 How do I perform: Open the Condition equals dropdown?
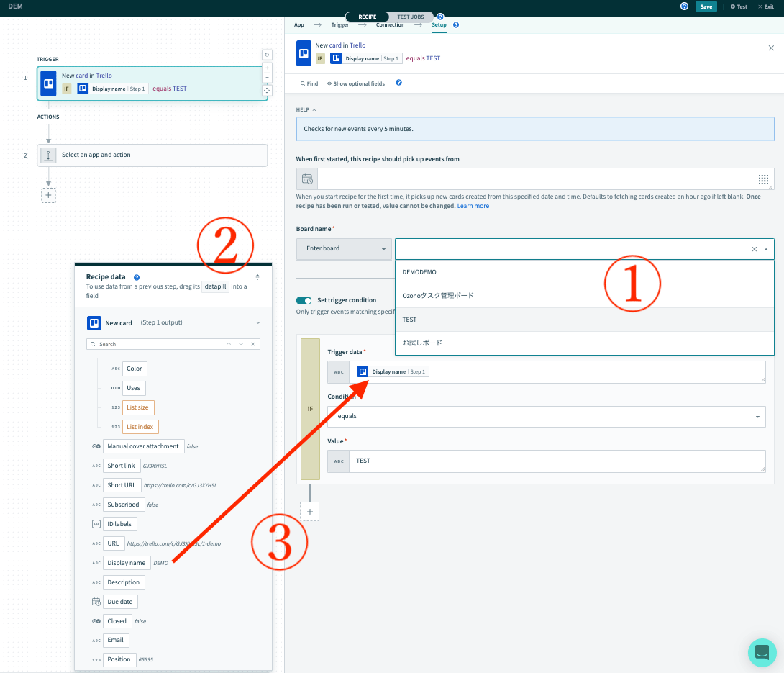(547, 417)
